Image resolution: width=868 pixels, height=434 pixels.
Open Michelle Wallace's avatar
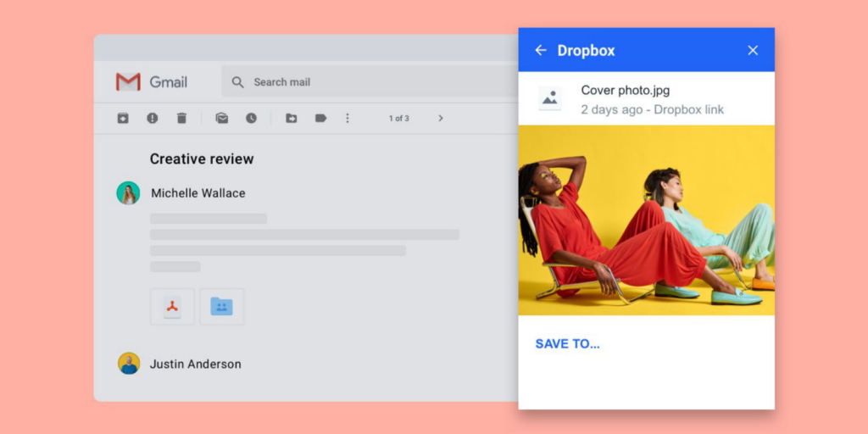(128, 193)
